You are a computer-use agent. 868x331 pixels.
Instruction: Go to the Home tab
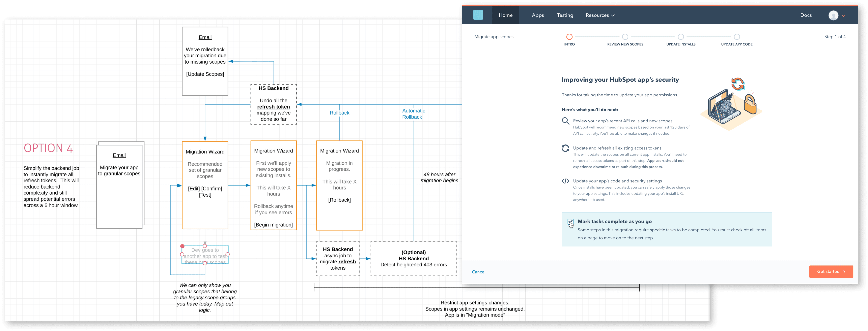pos(505,15)
